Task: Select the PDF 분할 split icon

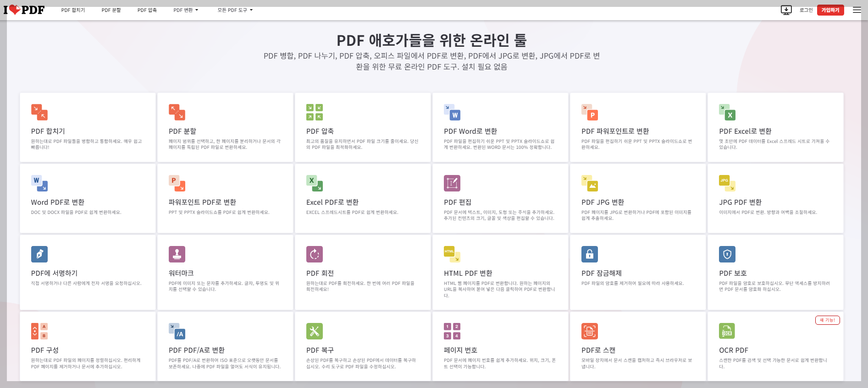Action: tap(177, 112)
